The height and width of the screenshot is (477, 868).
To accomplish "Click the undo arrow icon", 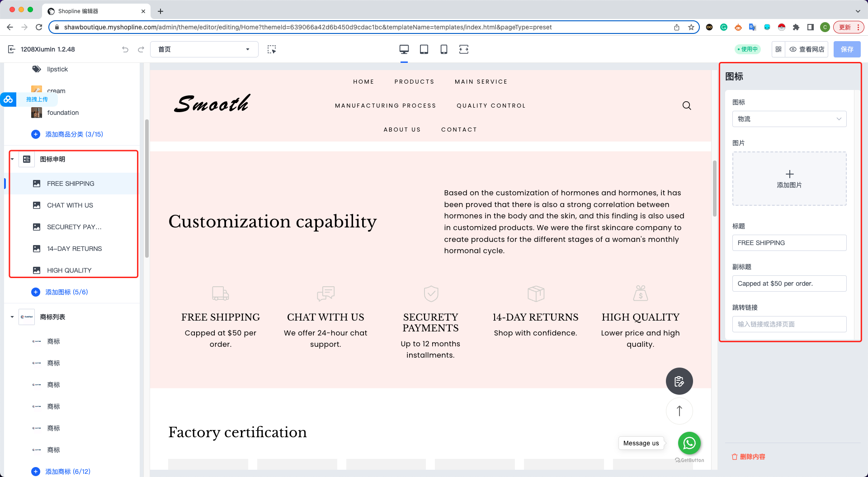I will [x=125, y=49].
